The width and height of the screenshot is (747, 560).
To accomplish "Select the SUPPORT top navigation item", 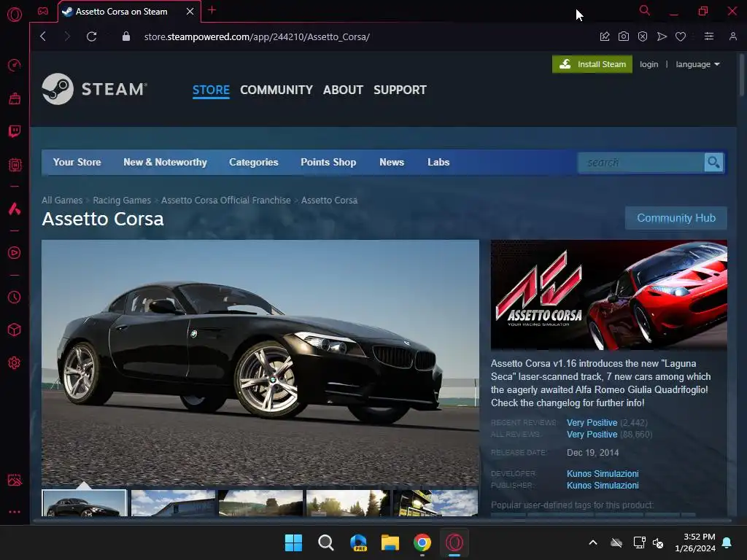I will [400, 90].
